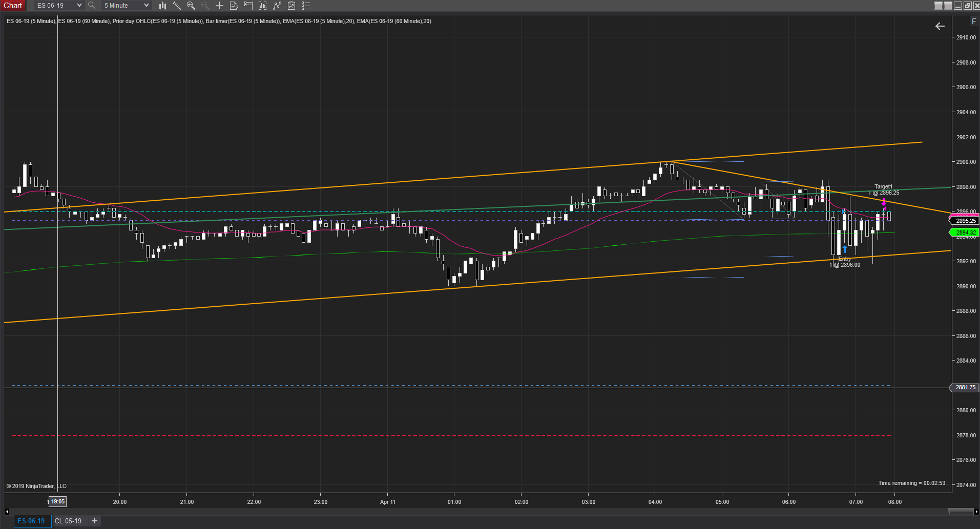Click the 19:05 time label on axis
The width and height of the screenshot is (980, 529).
tap(58, 502)
